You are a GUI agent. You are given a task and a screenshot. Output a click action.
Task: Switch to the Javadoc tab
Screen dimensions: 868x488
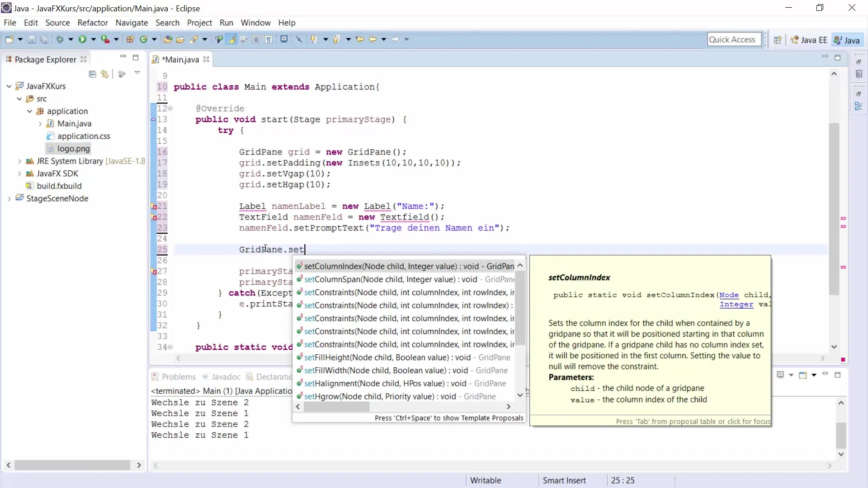(x=222, y=377)
